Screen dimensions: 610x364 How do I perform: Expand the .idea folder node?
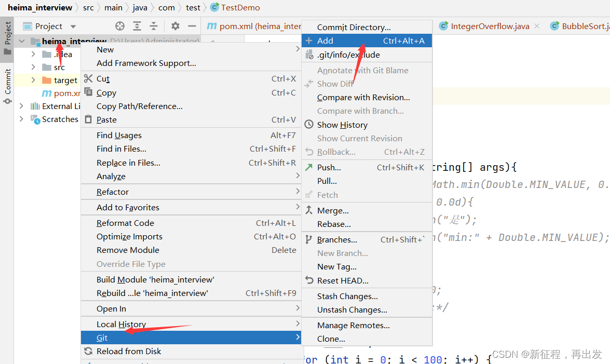click(33, 54)
